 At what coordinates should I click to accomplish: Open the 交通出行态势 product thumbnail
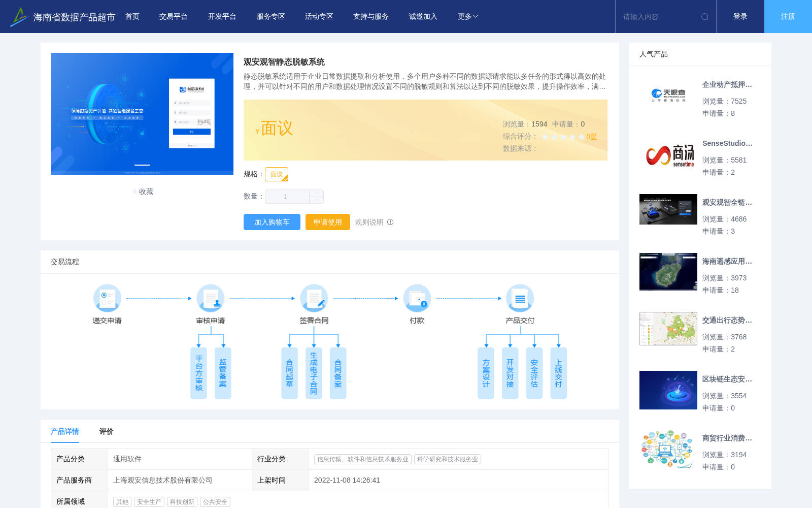coord(668,329)
